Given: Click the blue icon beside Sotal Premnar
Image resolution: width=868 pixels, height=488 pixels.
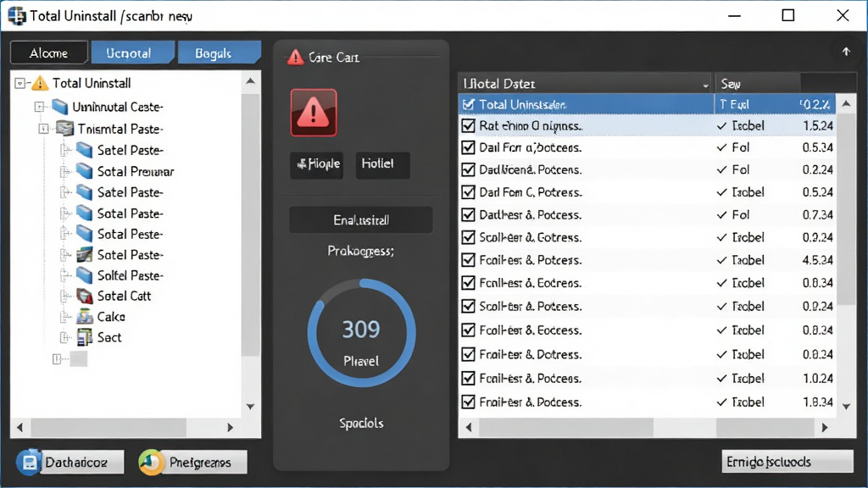Looking at the screenshot, I should point(84,171).
